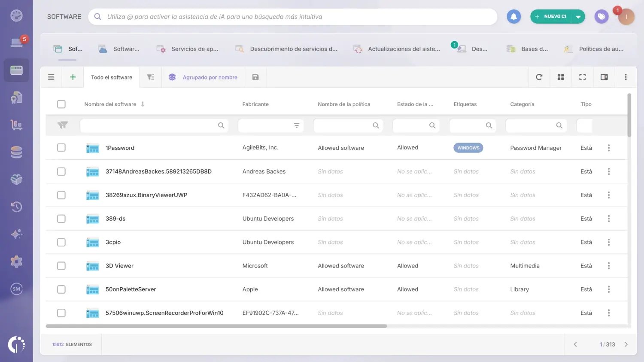Open Actualizaciones del sistema tab
The height and width of the screenshot is (362, 644).
click(x=396, y=49)
